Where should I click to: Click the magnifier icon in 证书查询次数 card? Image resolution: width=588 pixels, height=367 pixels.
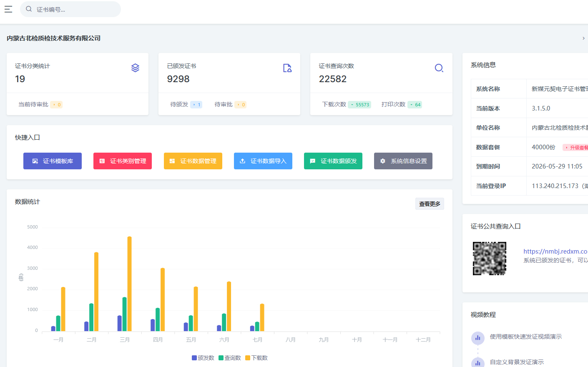click(x=439, y=68)
